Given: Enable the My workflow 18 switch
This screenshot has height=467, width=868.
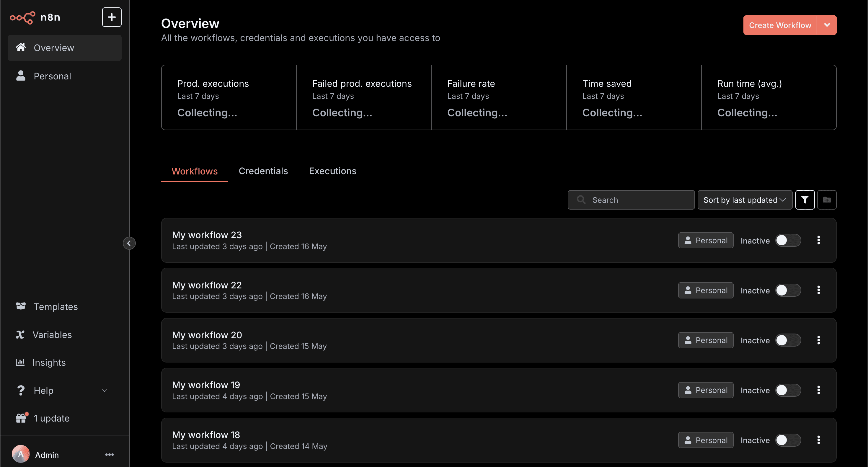Looking at the screenshot, I should pyautogui.click(x=788, y=440).
